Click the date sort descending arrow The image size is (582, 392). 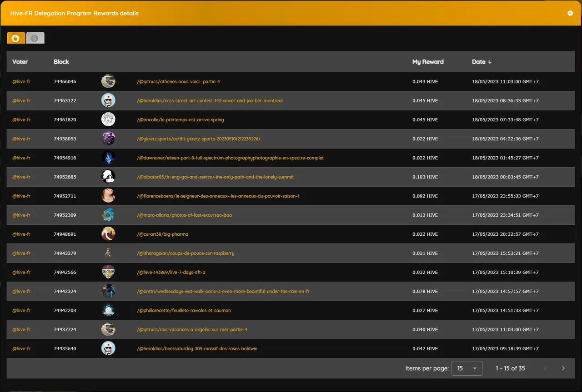click(x=490, y=62)
